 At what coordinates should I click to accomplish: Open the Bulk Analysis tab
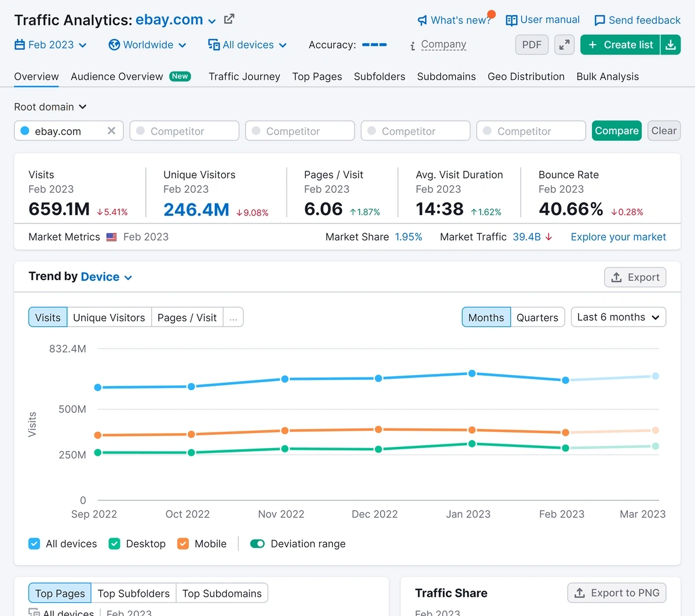click(608, 76)
